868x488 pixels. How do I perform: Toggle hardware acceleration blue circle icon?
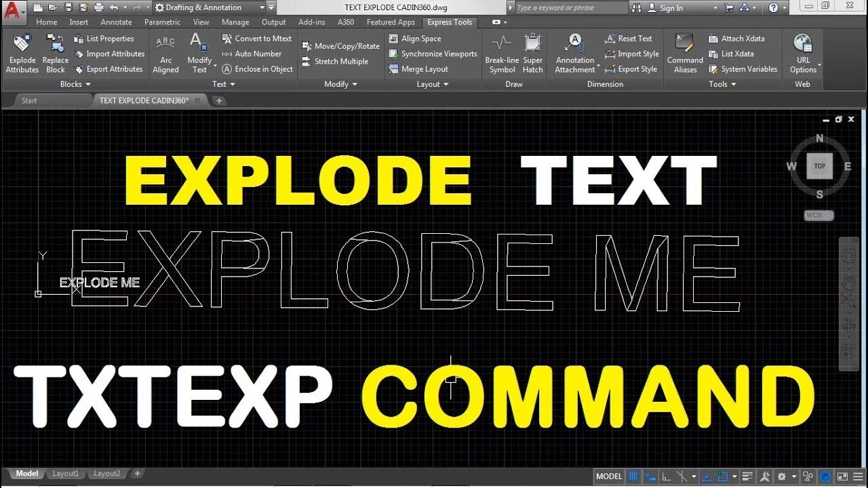(826, 476)
